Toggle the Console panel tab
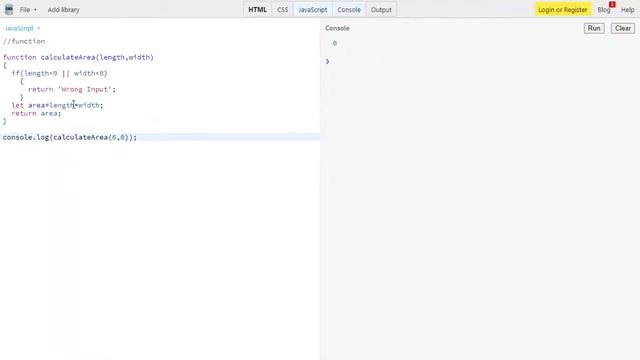This screenshot has height=360, width=640. point(349,9)
